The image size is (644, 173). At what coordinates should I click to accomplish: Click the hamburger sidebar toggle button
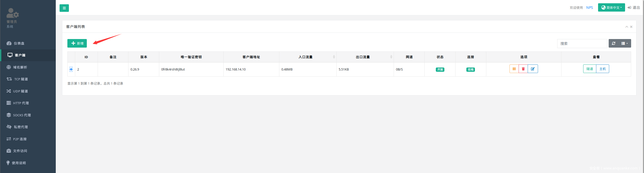[x=64, y=8]
